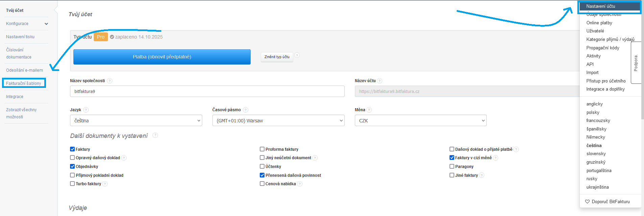The image size is (644, 216).
Task: Open the Měna currency dropdown
Action: click(x=420, y=121)
